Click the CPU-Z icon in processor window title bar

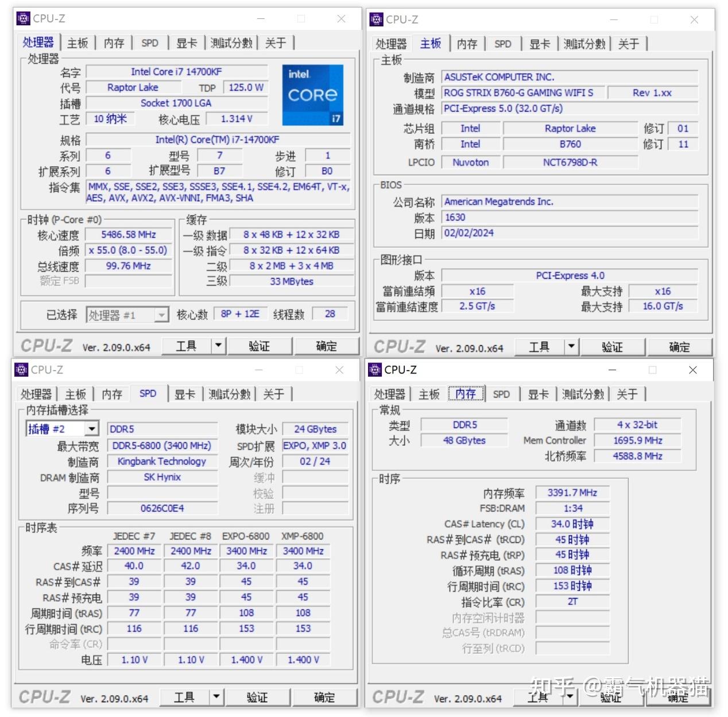coord(22,18)
